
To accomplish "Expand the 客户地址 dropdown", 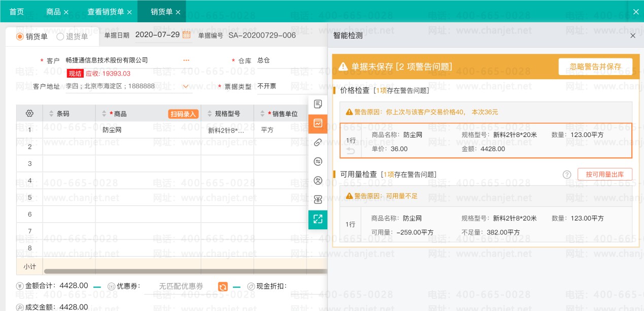I will click(186, 87).
